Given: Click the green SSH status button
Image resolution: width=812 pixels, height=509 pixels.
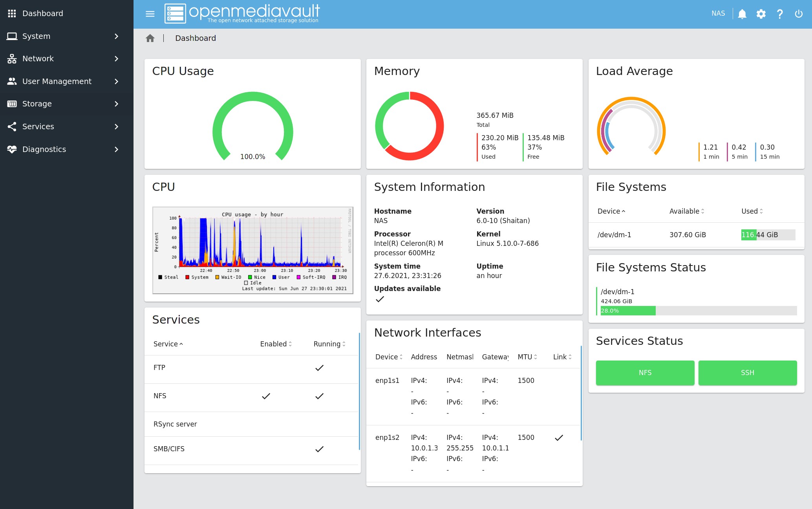Looking at the screenshot, I should (747, 373).
